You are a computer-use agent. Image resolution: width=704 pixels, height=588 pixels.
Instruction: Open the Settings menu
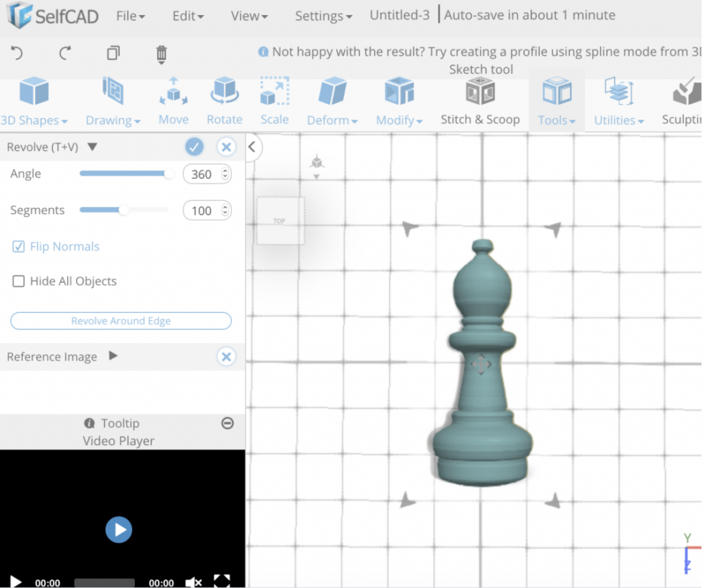[323, 15]
